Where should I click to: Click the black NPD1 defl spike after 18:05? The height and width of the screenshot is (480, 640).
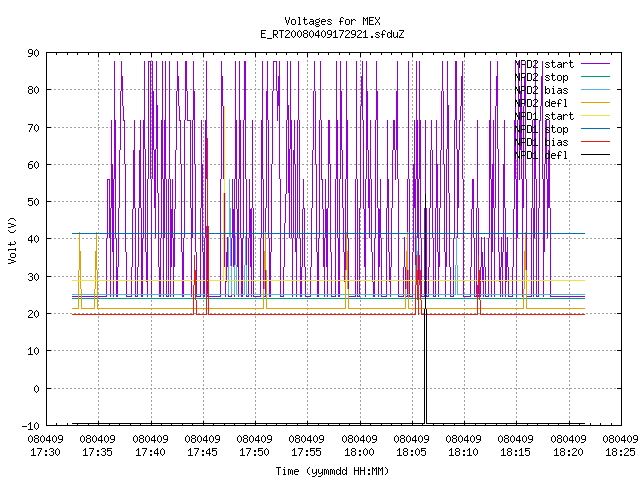(425, 310)
